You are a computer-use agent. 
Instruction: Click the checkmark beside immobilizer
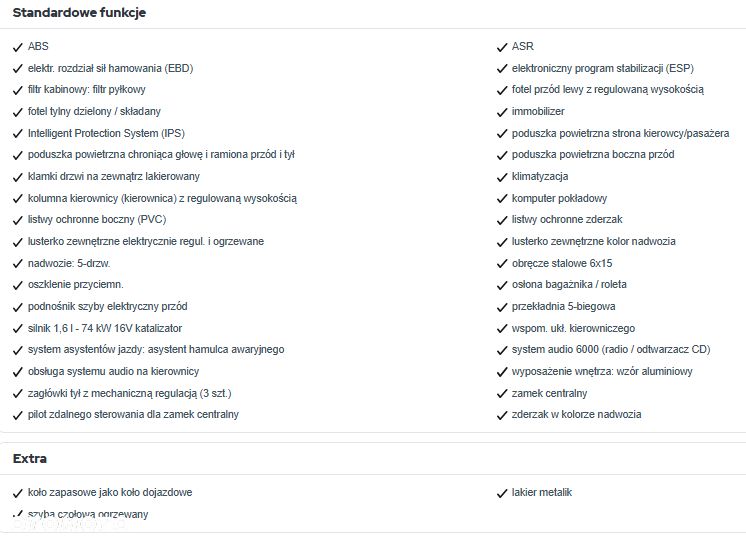[x=503, y=112]
